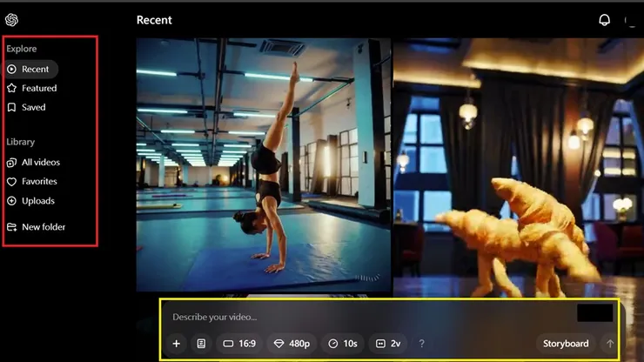Open the 16:9 aspect ratio dropdown
Viewport: 644px width, 362px height.
coord(239,344)
